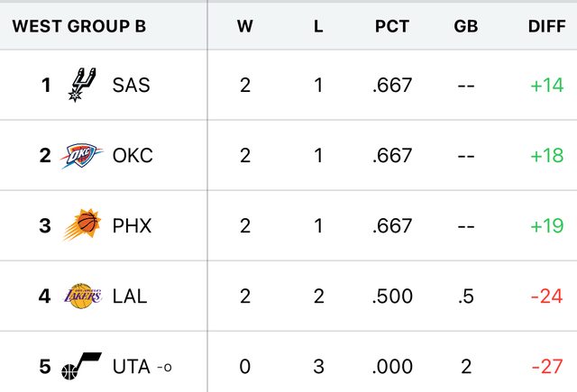Open the OKC team link
This screenshot has width=577, height=392.
coord(133,155)
